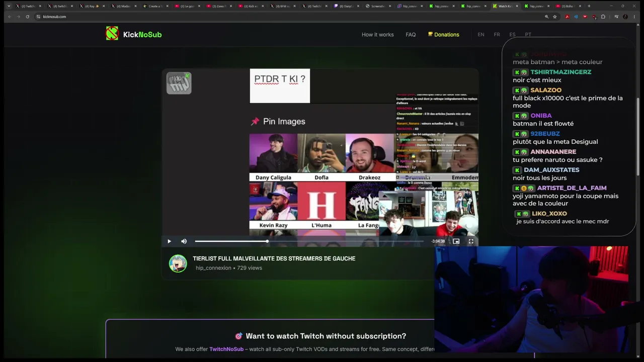Screen dimensions: 644x362
Task: Bookmark this page with the star icon
Action: coord(555,17)
